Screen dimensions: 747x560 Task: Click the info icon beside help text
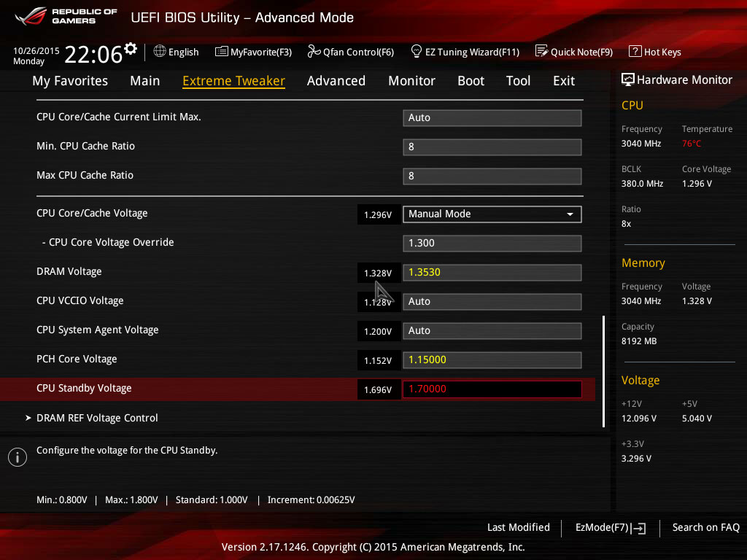click(18, 457)
